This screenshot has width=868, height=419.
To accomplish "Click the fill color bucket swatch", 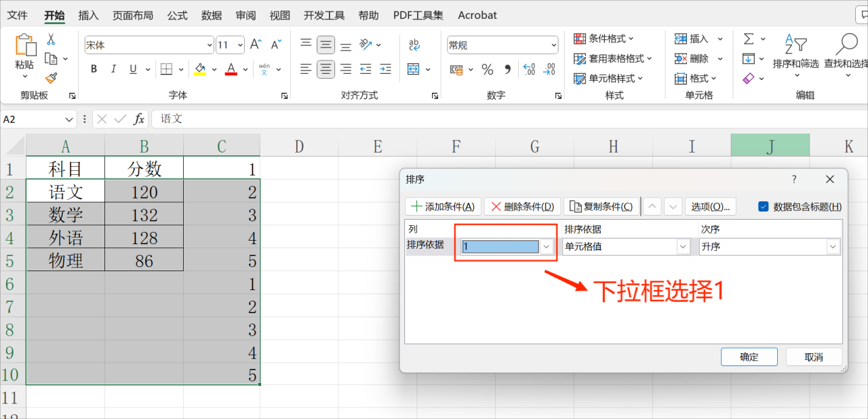I will (199, 68).
